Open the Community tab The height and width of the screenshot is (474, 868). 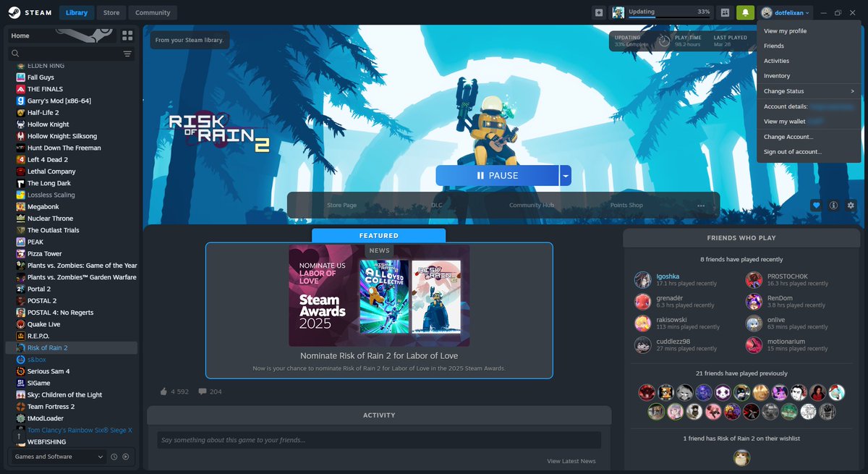153,12
